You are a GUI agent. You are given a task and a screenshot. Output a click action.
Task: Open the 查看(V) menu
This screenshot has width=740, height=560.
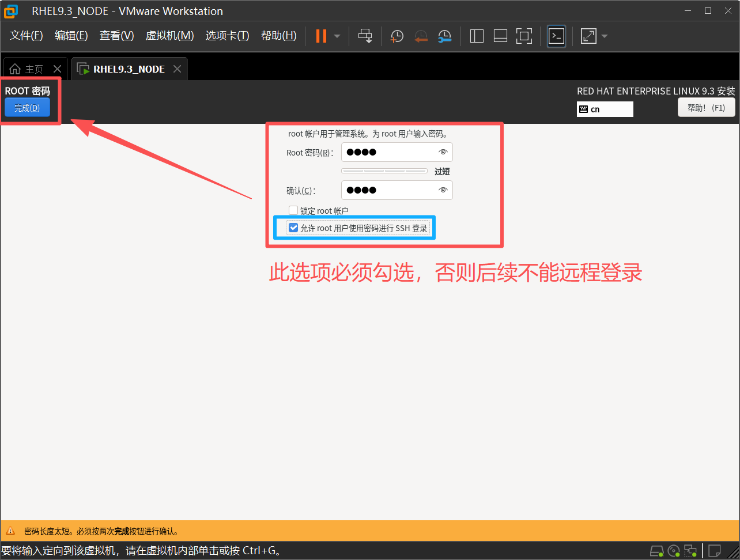point(117,36)
